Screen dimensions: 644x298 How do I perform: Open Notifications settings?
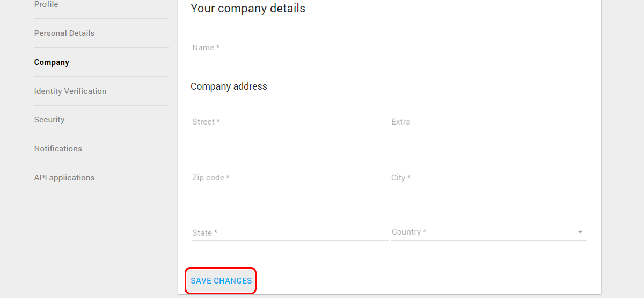(x=58, y=149)
